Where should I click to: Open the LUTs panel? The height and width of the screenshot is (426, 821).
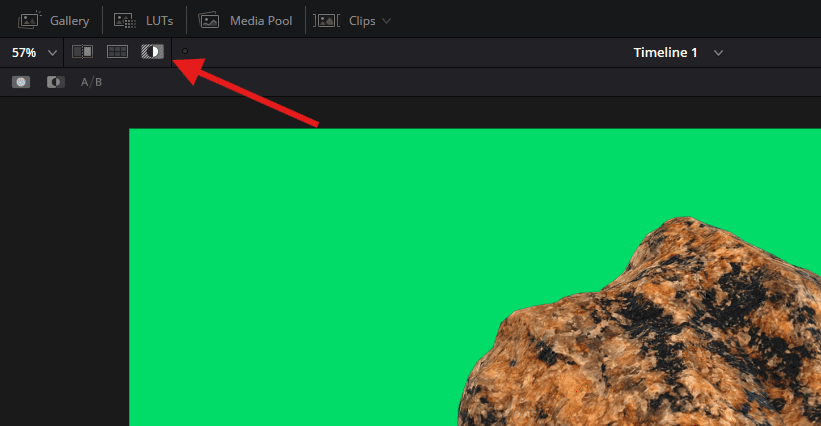(143, 21)
